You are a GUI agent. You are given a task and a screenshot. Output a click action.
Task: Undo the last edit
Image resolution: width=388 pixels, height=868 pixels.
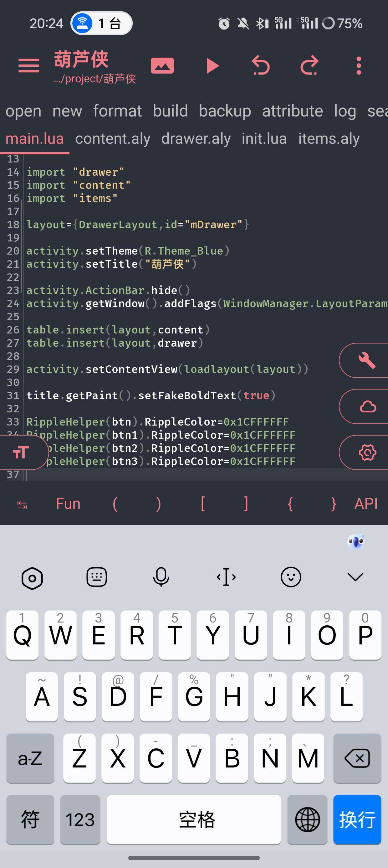click(261, 65)
